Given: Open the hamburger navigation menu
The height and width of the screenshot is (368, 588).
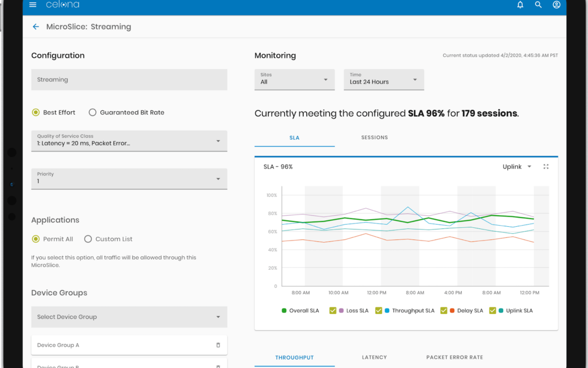Looking at the screenshot, I should pyautogui.click(x=33, y=4).
